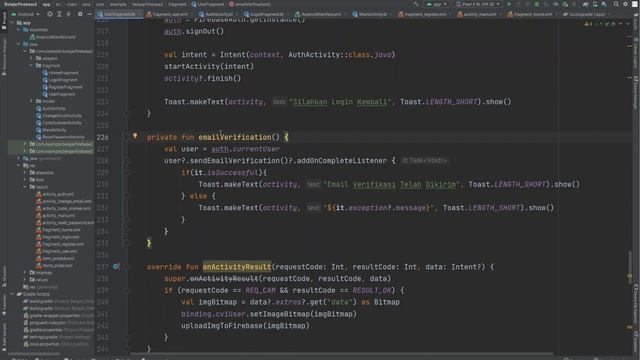
Task: Collapse the manifests folder
Action: click(19, 30)
